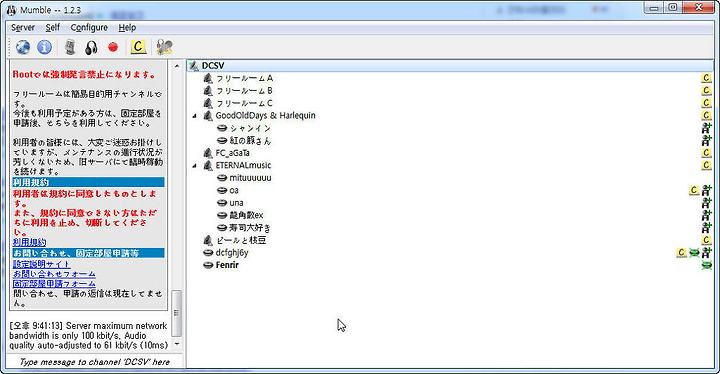Select the フリールーム A channel
This screenshot has width=720, height=374.
(244, 78)
